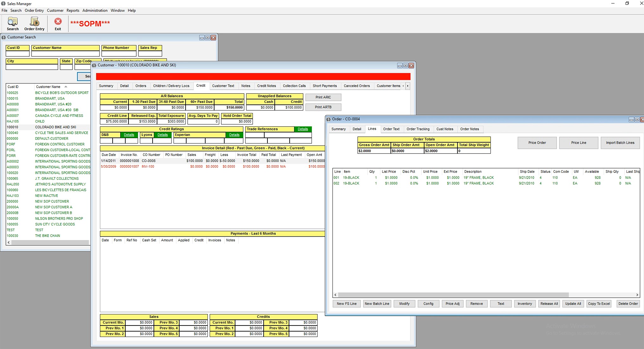Click Order CO-0004 window title icon
The width and height of the screenshot is (644, 349).
coord(328,119)
